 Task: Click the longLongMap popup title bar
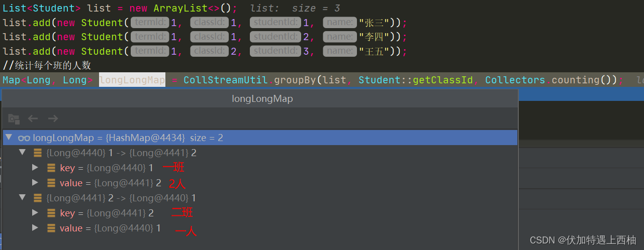pyautogui.click(x=260, y=99)
